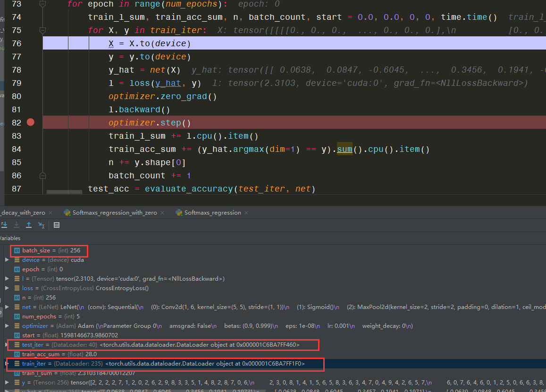The width and height of the screenshot is (546, 392).
Task: Click optimizer.step() on line 82
Action: [x=150, y=123]
